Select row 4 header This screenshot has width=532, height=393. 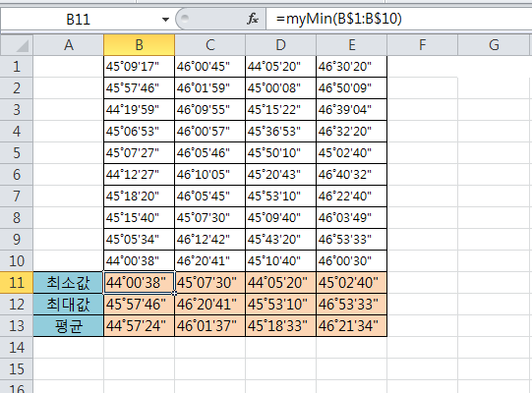click(17, 132)
